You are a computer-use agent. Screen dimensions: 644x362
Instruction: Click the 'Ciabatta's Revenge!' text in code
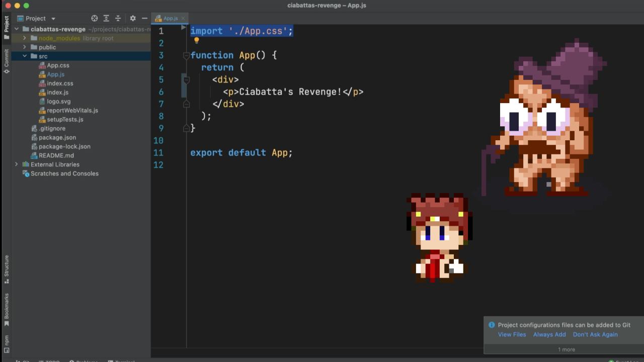tap(290, 92)
